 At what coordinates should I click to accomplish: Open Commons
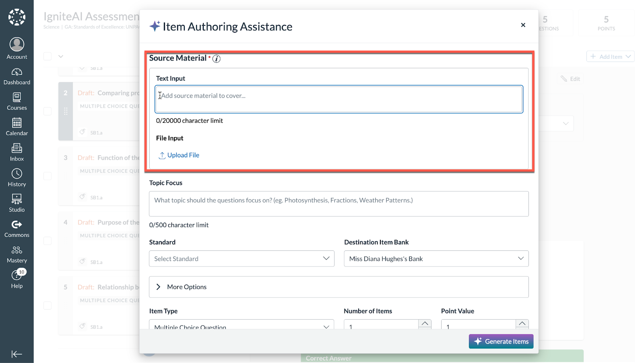coord(17,229)
